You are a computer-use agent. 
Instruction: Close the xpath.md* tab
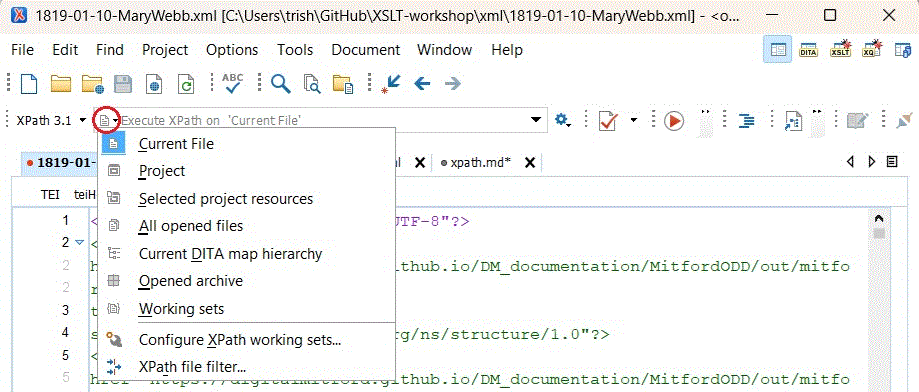tap(530, 162)
